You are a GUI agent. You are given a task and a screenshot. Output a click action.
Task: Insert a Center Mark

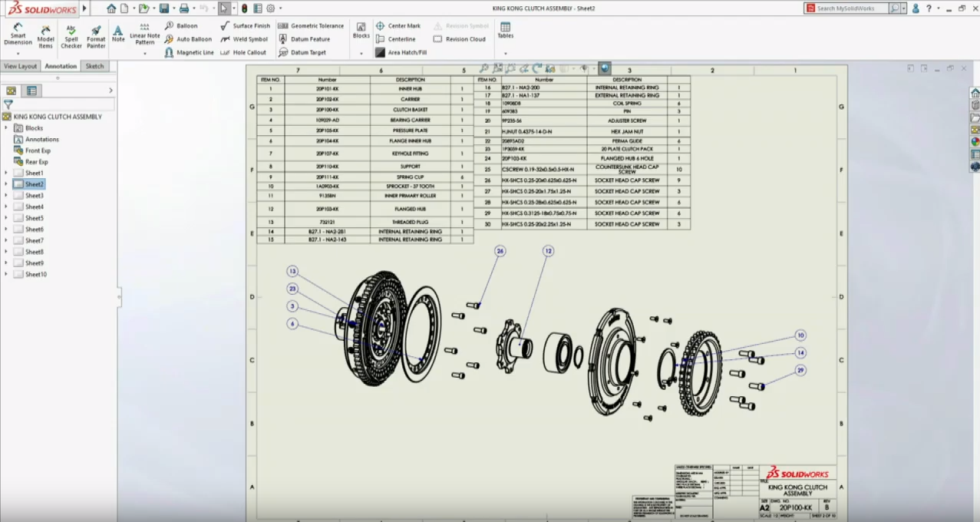tap(398, 25)
